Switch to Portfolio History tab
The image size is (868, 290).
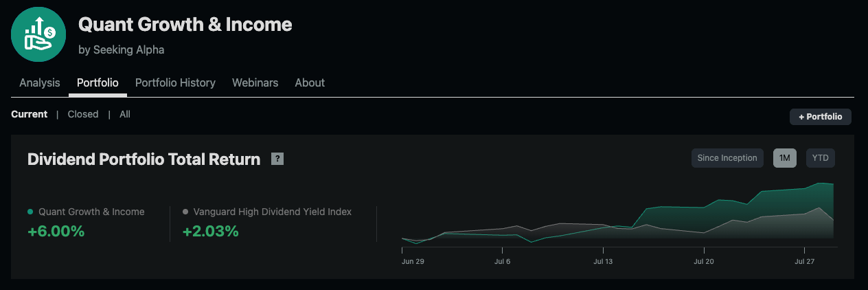(175, 82)
